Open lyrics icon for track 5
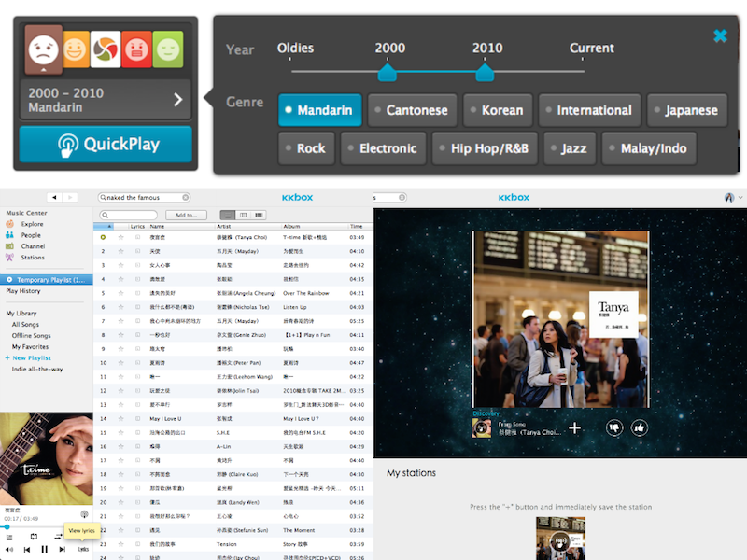This screenshot has height=560, width=747. (137, 293)
